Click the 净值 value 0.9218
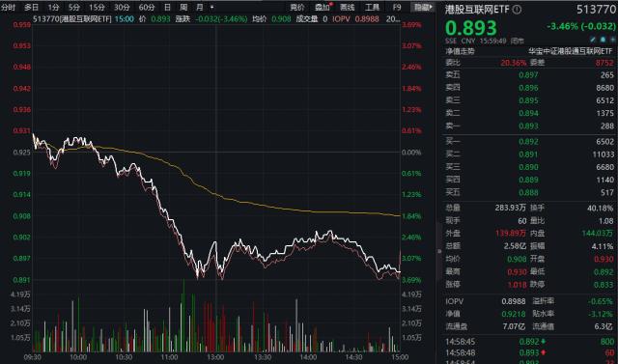This screenshot has width=618, height=364. (514, 314)
